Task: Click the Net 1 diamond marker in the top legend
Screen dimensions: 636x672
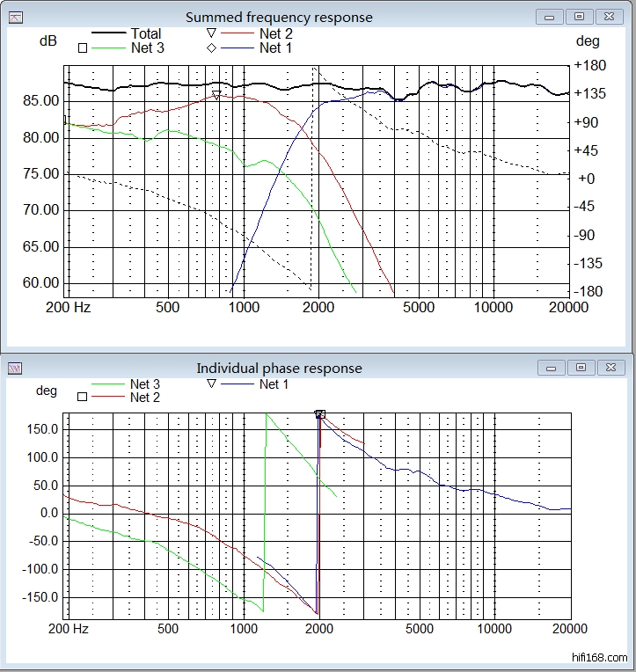Action: [x=212, y=48]
